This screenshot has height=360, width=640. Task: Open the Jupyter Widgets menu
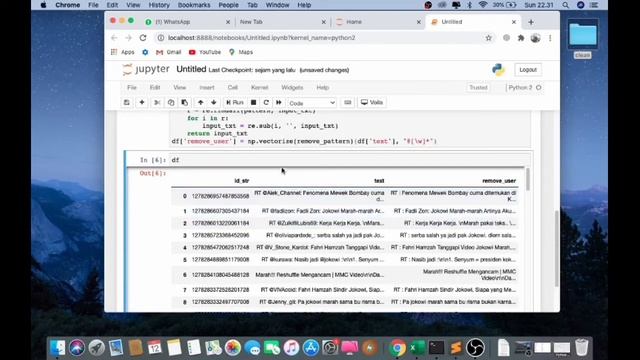292,87
